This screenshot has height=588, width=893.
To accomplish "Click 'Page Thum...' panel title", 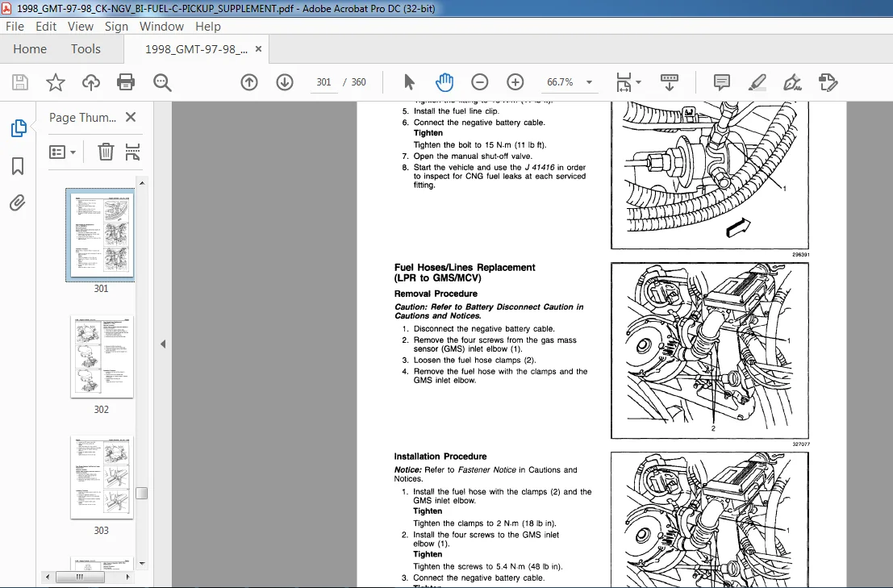I will (x=82, y=117).
